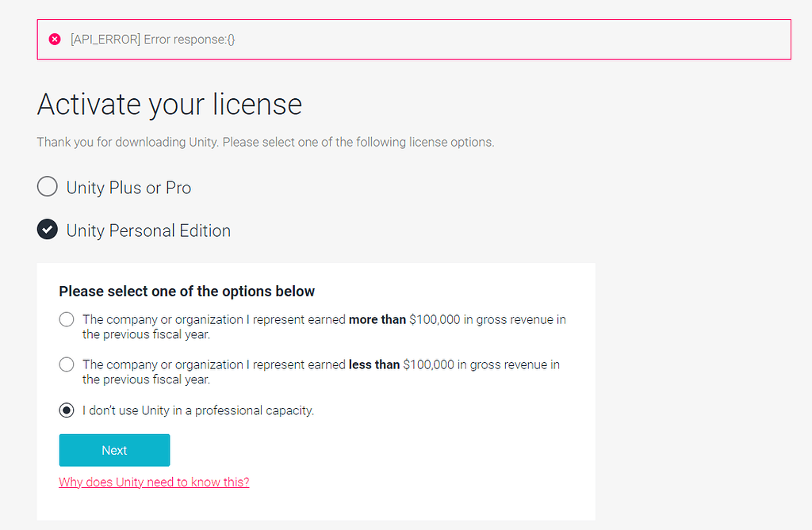Click the filled radio icon for professional capacity option
Image resolution: width=812 pixels, height=530 pixels.
(66, 410)
